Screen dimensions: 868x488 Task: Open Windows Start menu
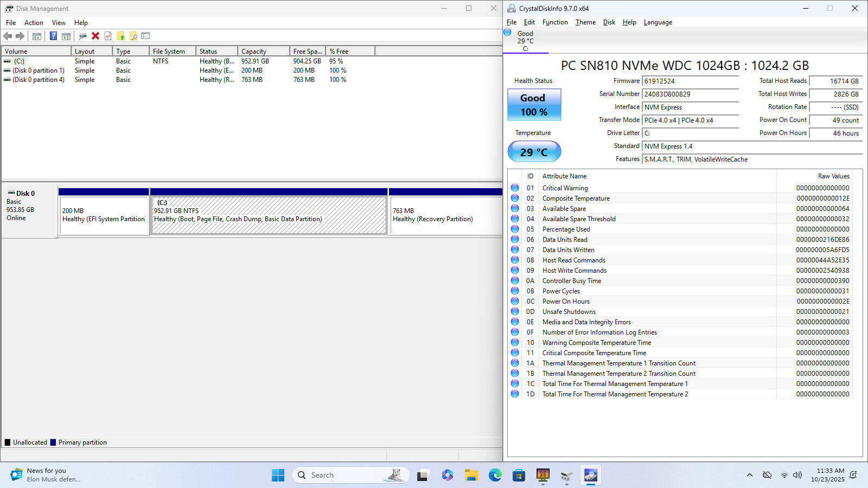[x=278, y=475]
